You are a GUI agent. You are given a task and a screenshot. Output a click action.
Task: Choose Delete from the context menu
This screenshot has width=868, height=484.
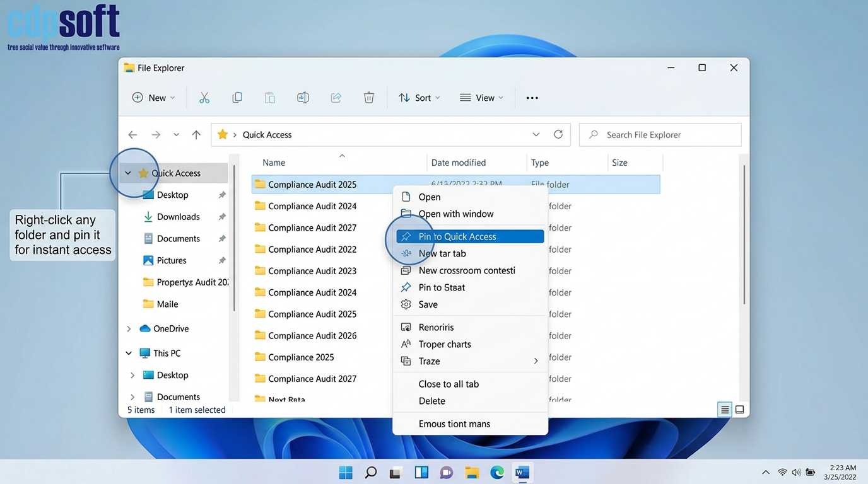tap(432, 401)
